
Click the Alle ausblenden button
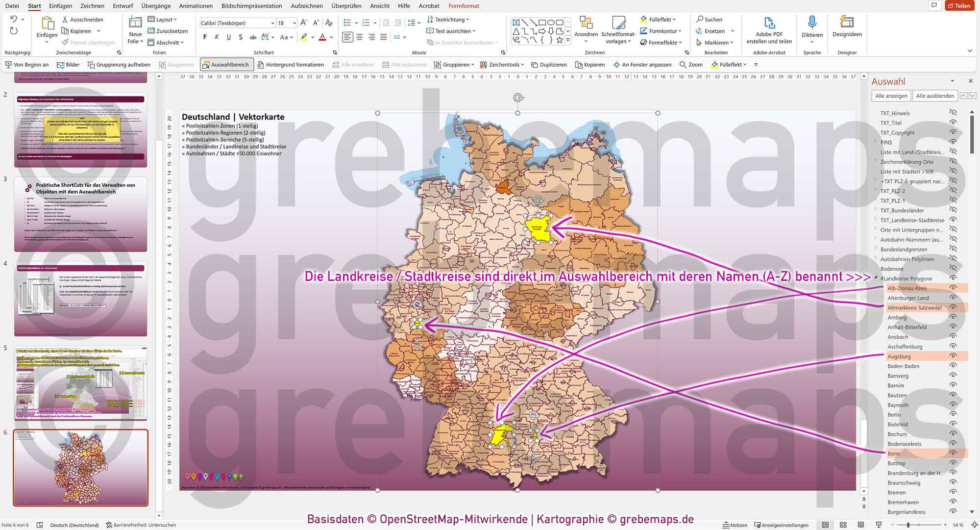tap(935, 96)
